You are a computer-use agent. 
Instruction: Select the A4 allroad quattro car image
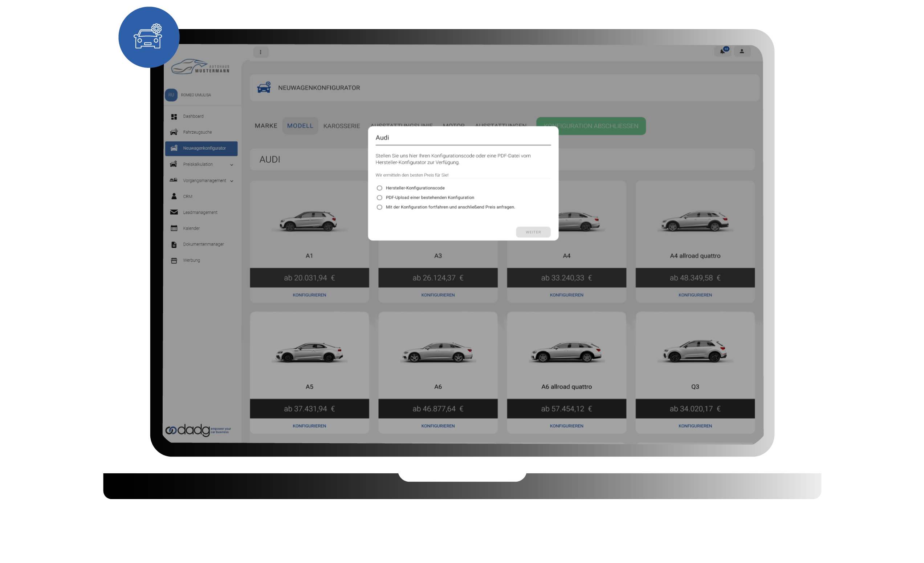pos(695,221)
